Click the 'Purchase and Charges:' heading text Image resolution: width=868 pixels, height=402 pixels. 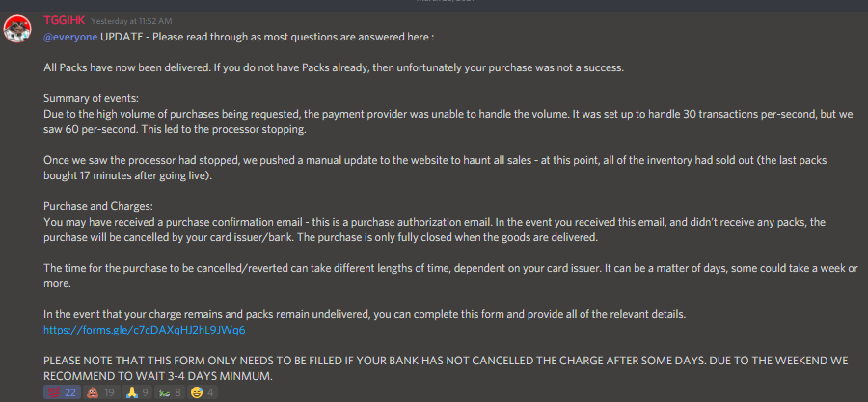[98, 207]
